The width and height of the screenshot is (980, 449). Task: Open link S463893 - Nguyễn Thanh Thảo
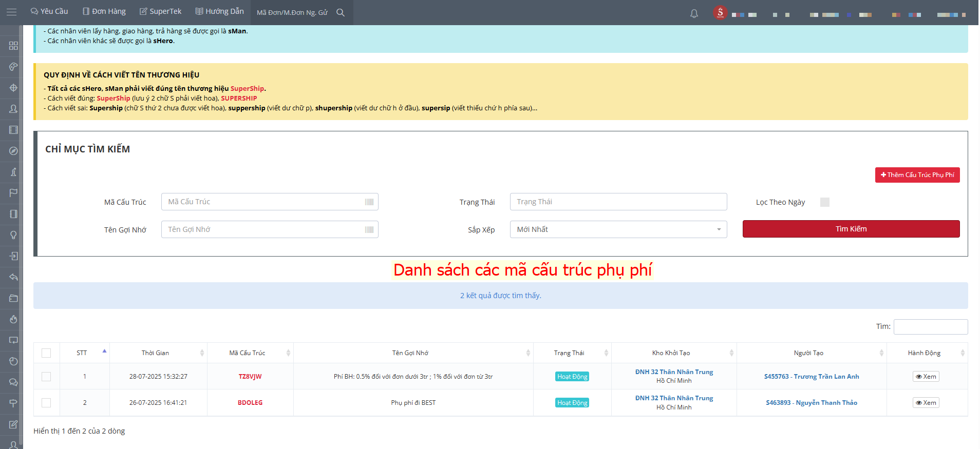point(812,403)
